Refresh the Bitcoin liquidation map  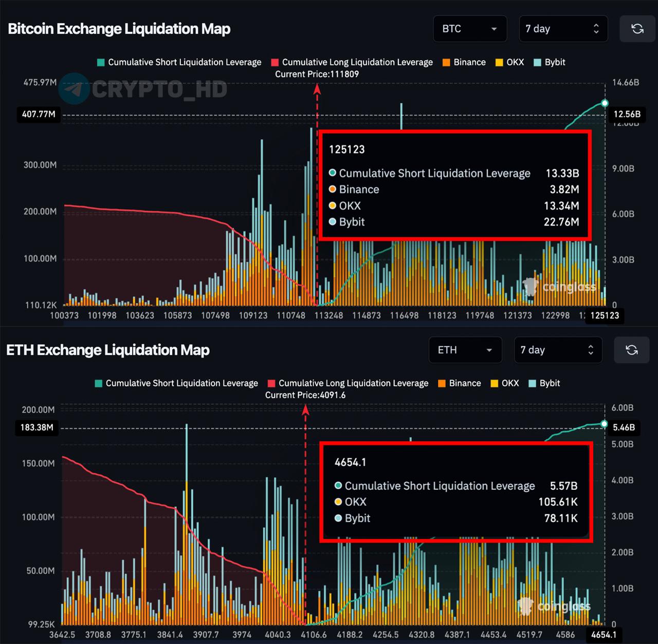click(637, 29)
